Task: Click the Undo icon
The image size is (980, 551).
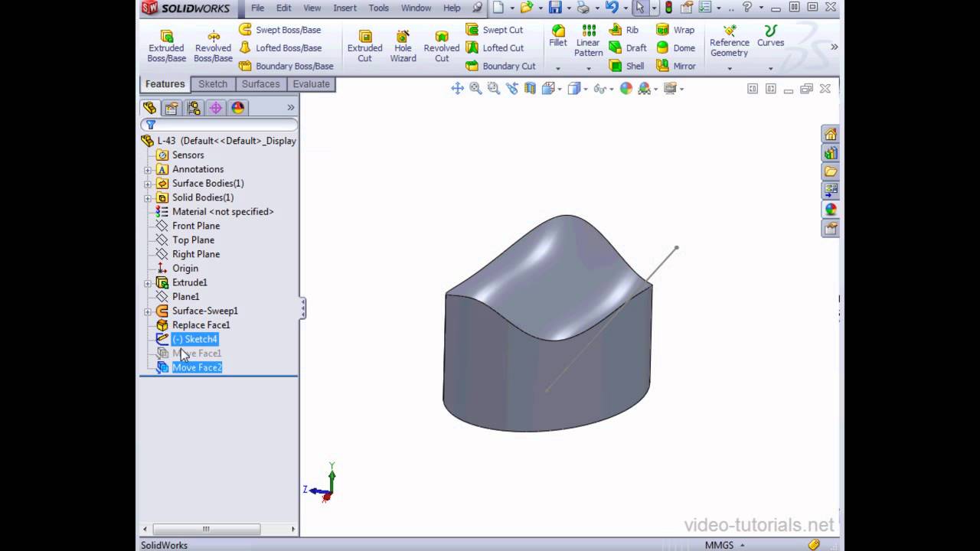Action: [611, 8]
